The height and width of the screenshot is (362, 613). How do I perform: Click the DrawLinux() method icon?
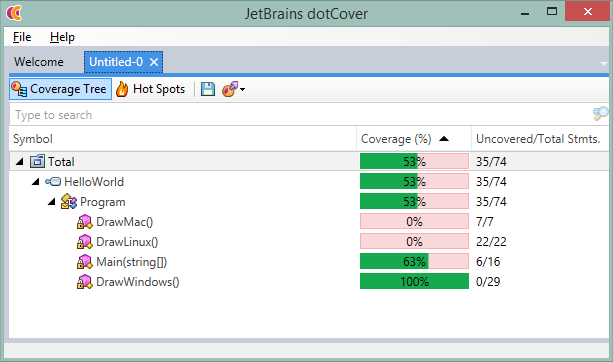pyautogui.click(x=84, y=242)
